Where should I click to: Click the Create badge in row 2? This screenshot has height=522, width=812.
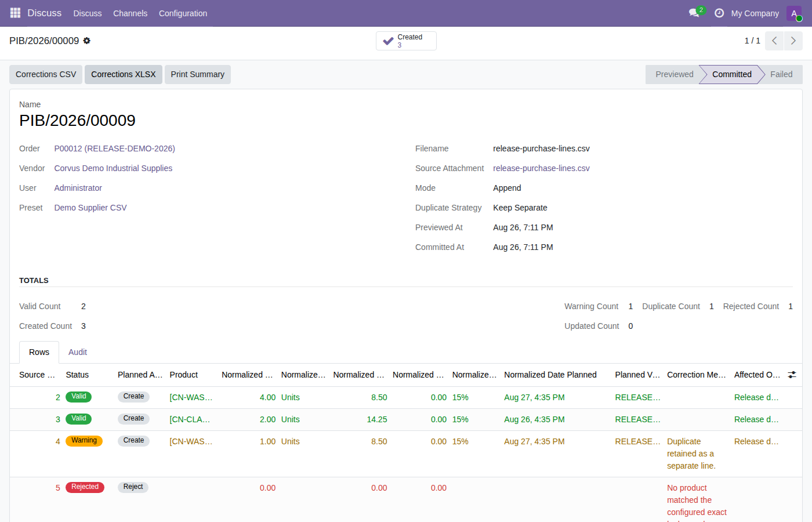(x=133, y=397)
